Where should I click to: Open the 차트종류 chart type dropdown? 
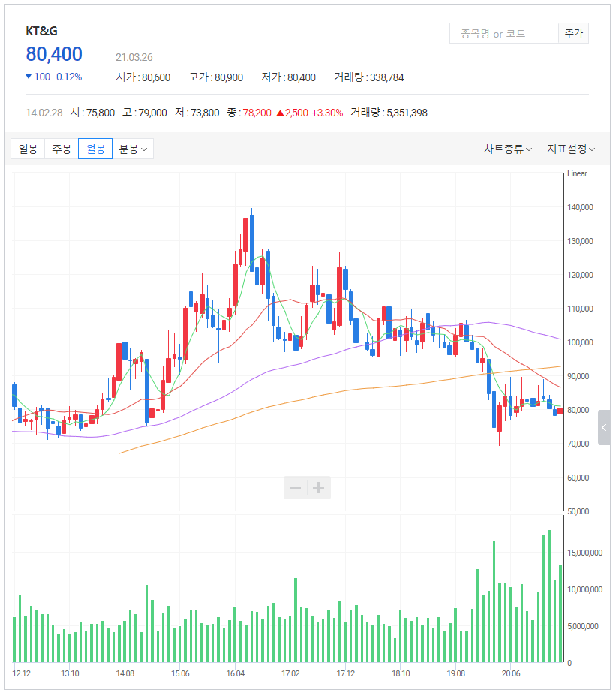coord(508,149)
